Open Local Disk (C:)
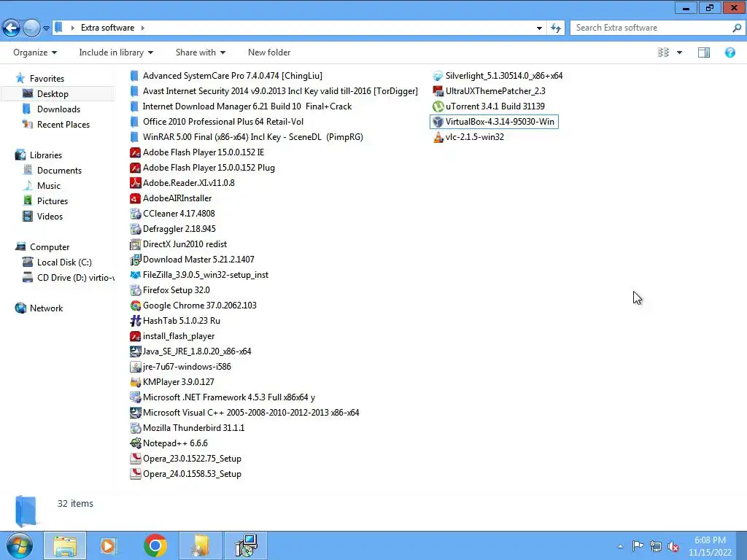The image size is (747, 560). pos(64,262)
